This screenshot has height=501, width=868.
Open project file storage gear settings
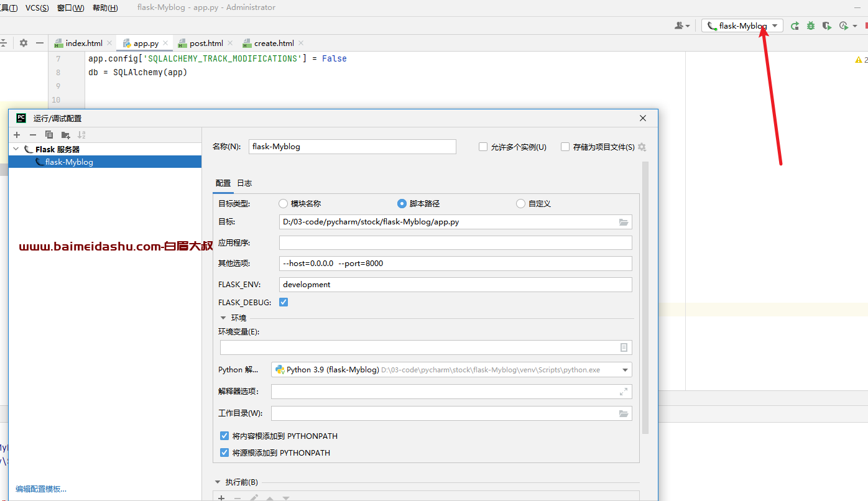[642, 147]
